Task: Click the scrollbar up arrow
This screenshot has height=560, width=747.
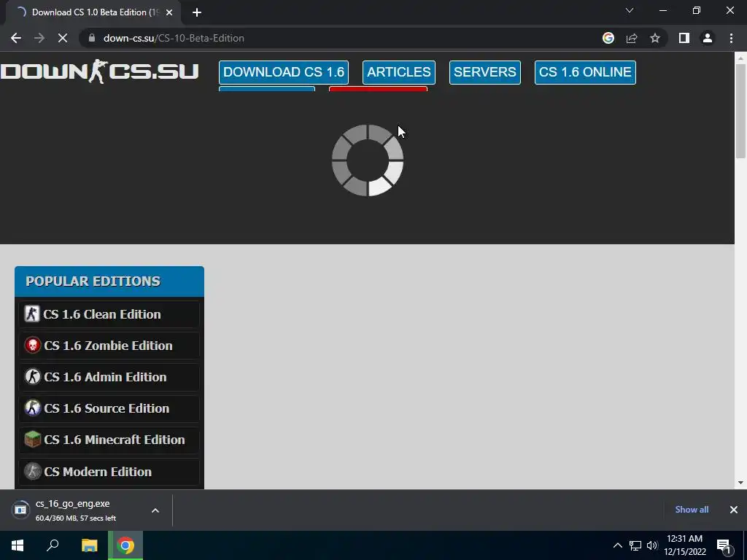Action: click(740, 58)
